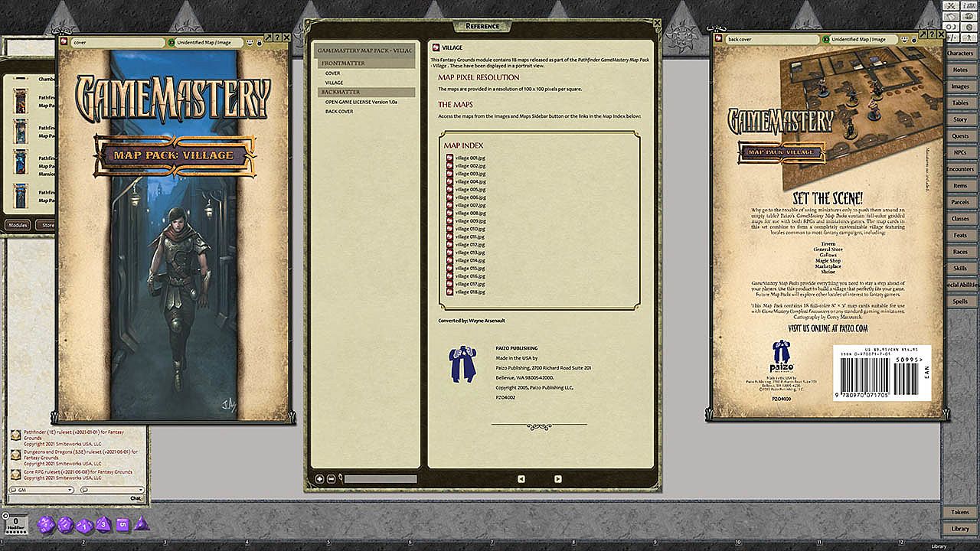Click the Reference index search field
Screen dimensions: 980x551
381,479
